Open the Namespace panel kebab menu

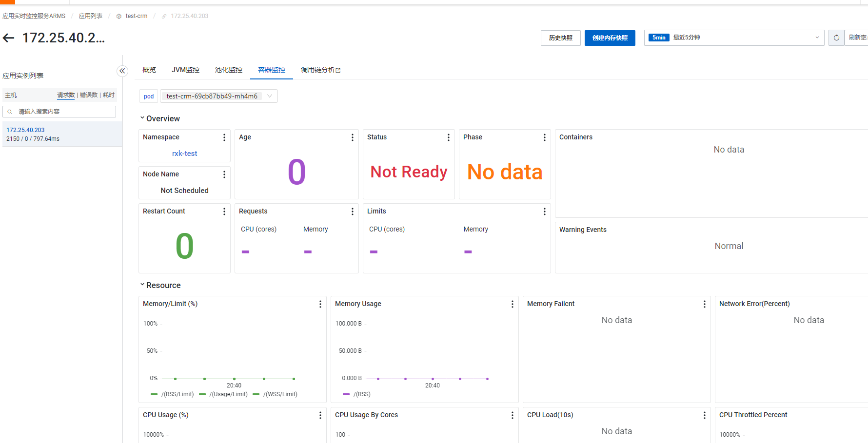(x=224, y=137)
